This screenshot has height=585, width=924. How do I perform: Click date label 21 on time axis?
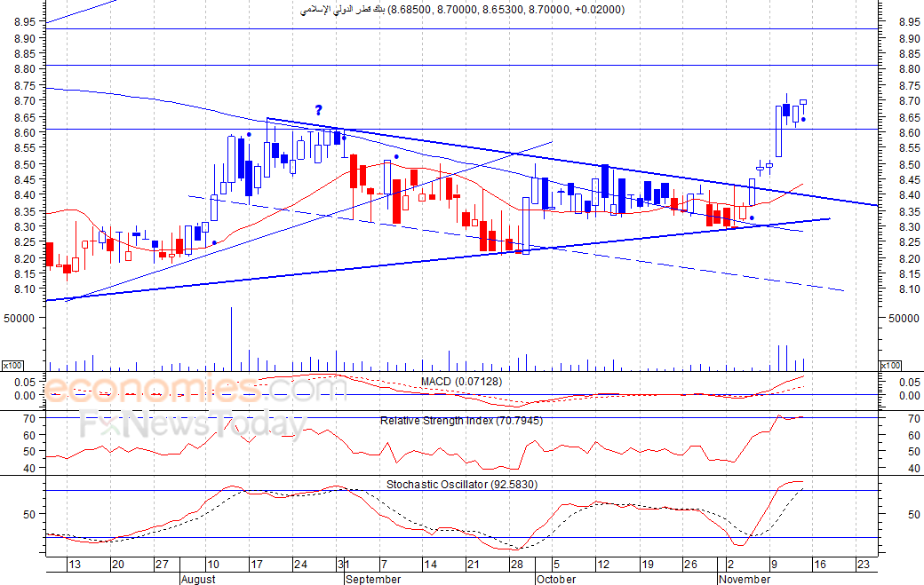pyautogui.click(x=474, y=565)
